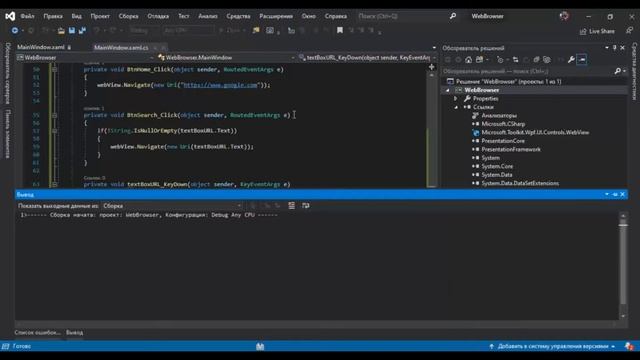Open the Проект menu

100,16
